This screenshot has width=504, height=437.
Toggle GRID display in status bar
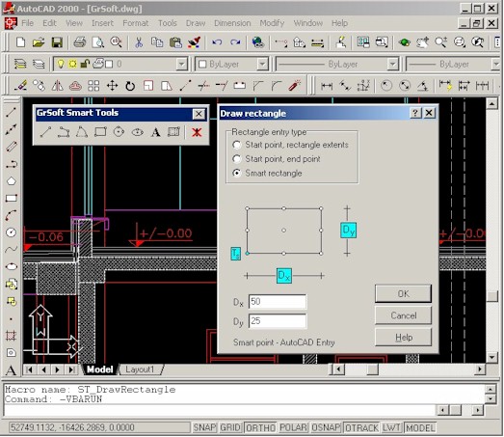(230, 427)
